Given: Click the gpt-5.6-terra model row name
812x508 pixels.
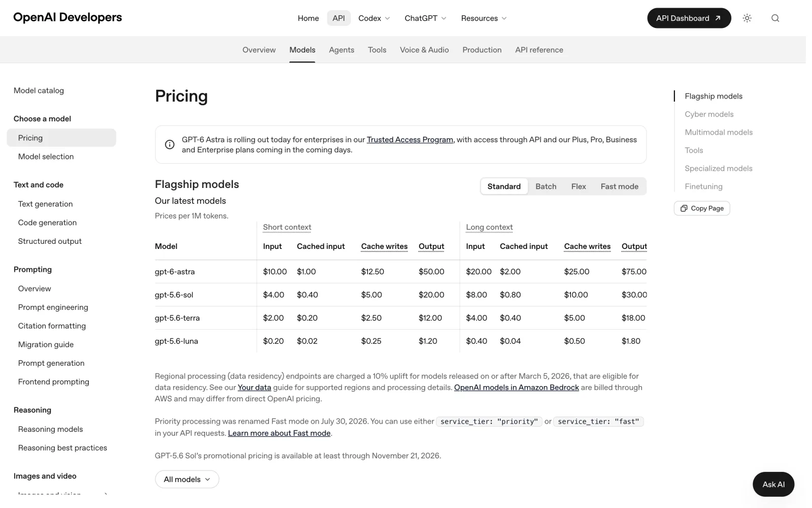Looking at the screenshot, I should click(177, 318).
